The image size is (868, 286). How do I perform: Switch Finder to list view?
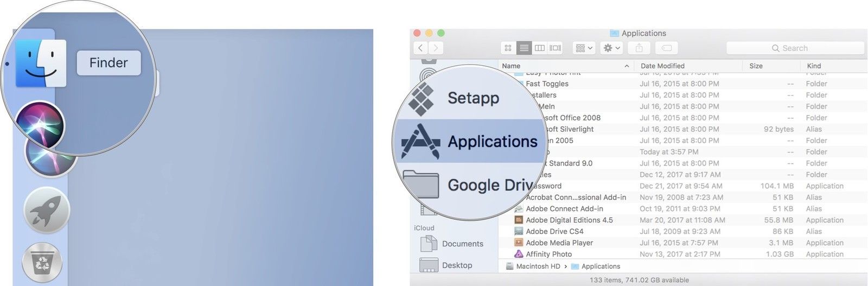click(524, 48)
